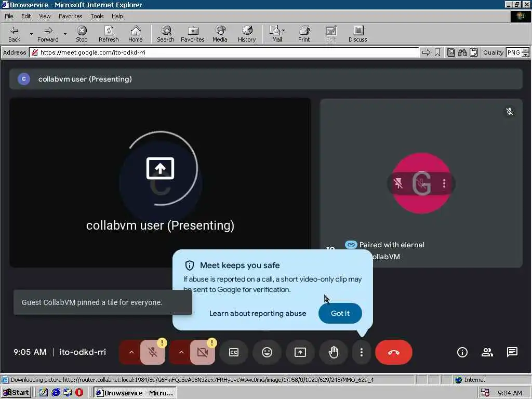This screenshot has width=532, height=399.
Task: Click the Go arrow beside the address bar
Action: (426, 52)
